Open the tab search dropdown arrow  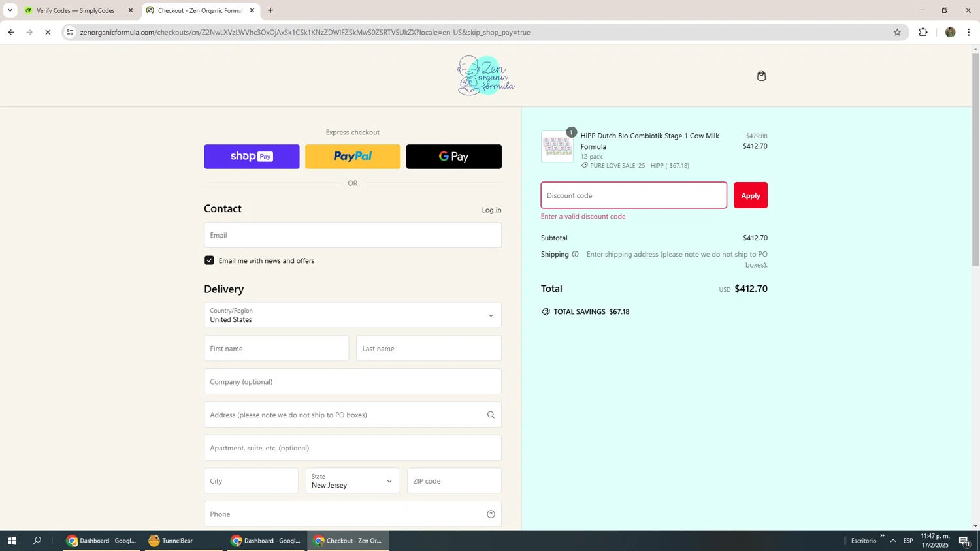[10, 10]
